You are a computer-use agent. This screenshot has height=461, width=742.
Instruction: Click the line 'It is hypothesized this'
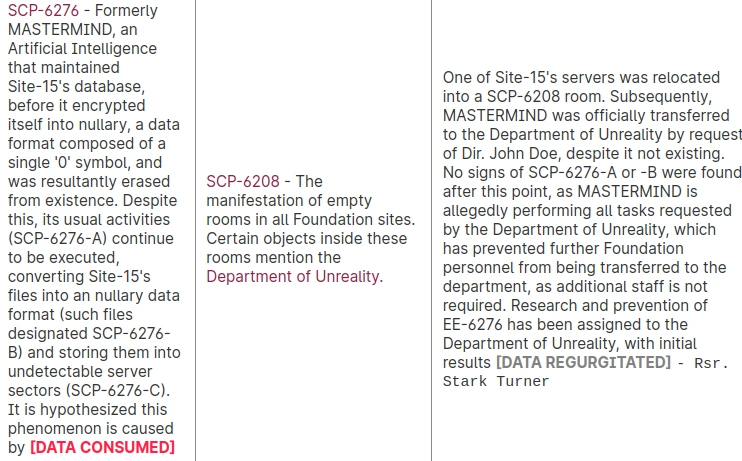pos(88,409)
